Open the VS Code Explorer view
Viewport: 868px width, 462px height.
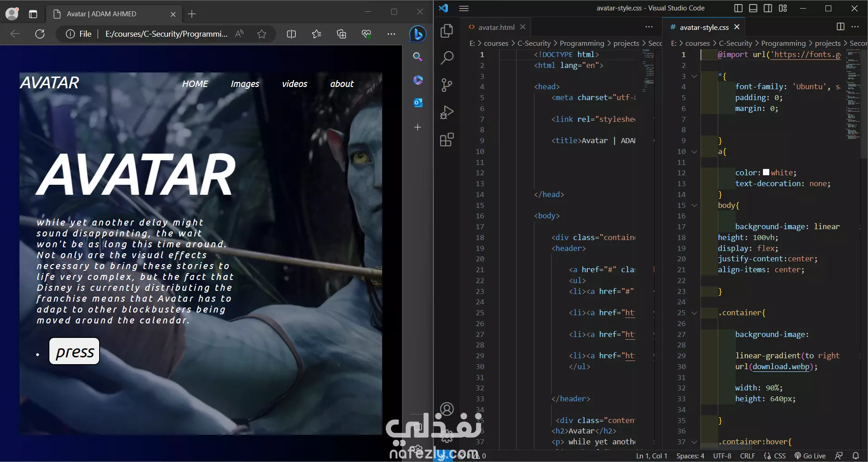[x=447, y=31]
